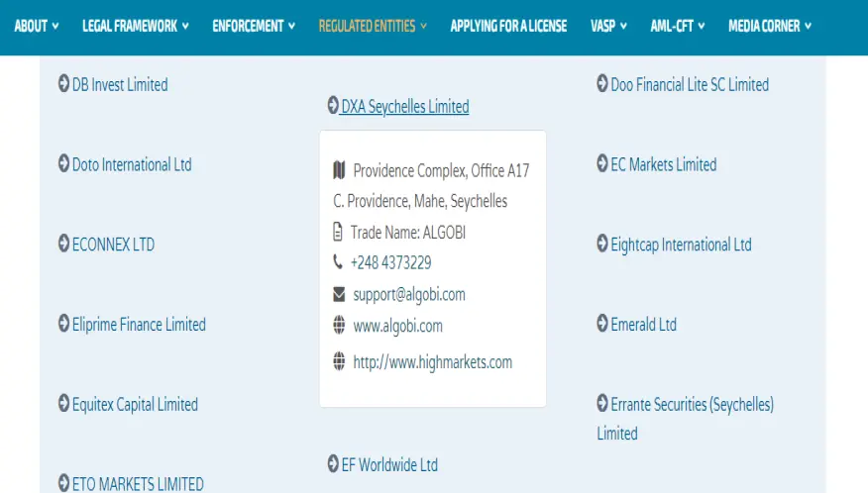Open Eightcap International Ltd entry
Image resolution: width=868 pixels, height=493 pixels.
[682, 245]
